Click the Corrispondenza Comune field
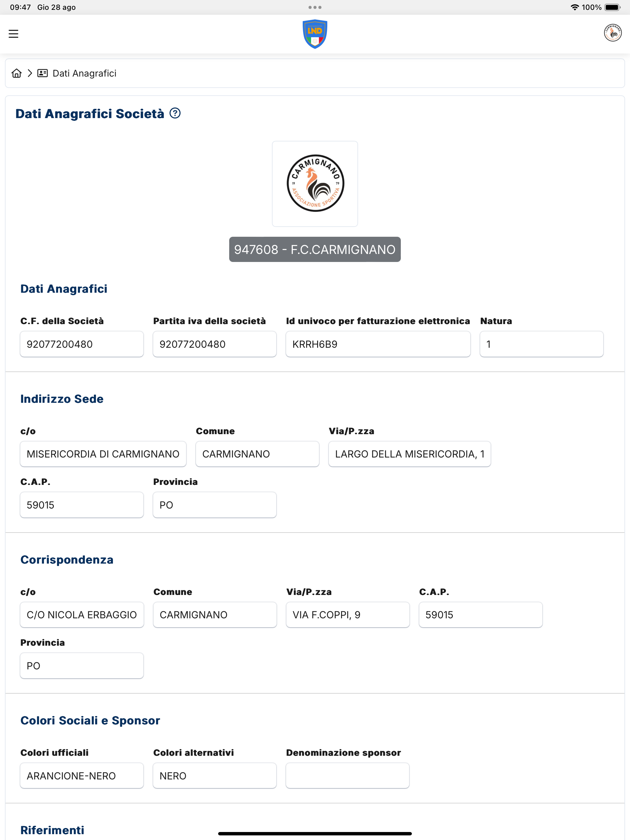Viewport: 630px width, 840px height. tap(215, 615)
